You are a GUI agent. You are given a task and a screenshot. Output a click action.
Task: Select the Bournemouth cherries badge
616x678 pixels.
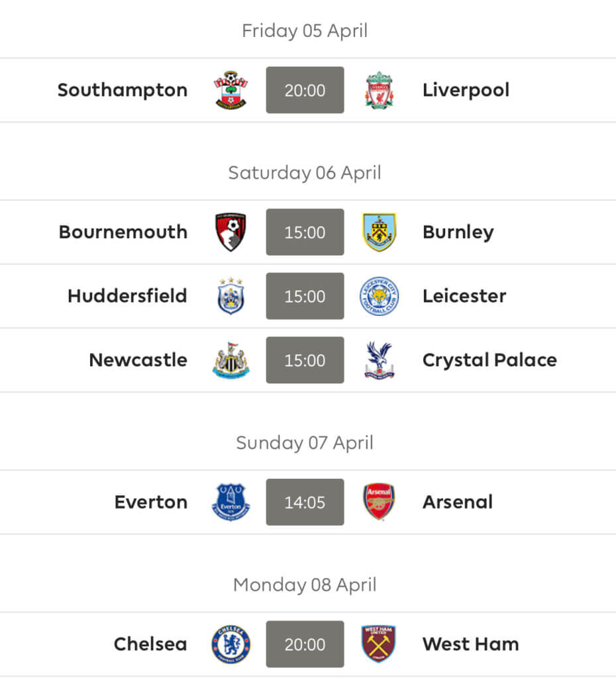coord(231,232)
